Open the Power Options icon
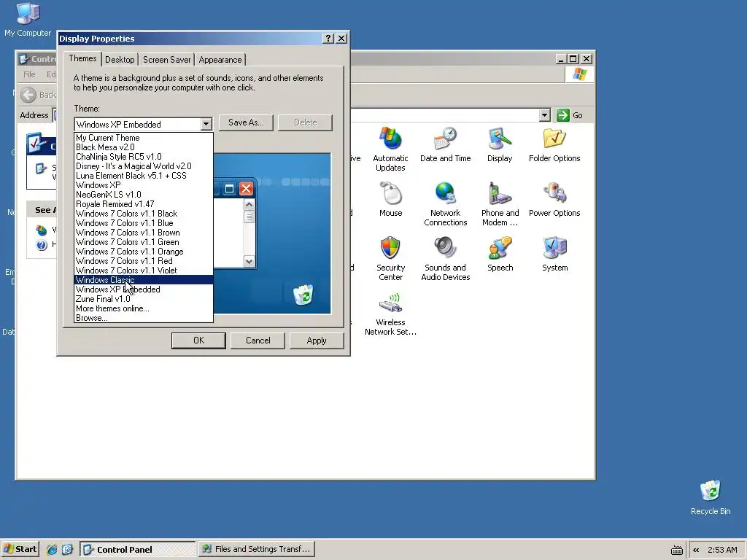The image size is (747, 560). (x=554, y=200)
